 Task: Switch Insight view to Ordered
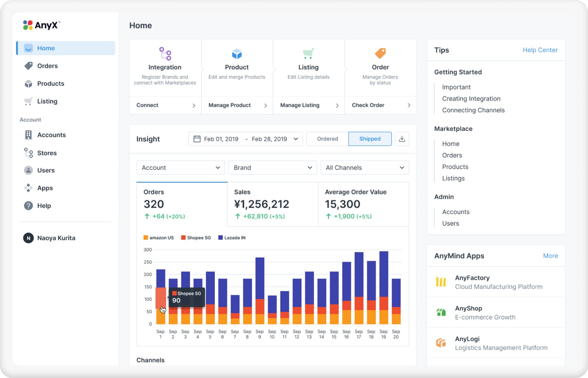click(327, 139)
